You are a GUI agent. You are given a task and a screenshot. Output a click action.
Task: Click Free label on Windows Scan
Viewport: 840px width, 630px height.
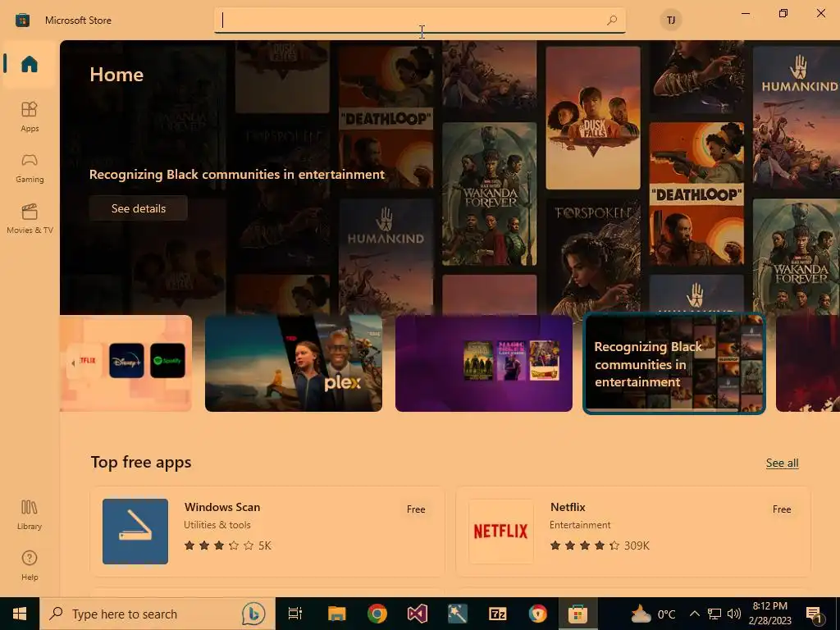(416, 509)
